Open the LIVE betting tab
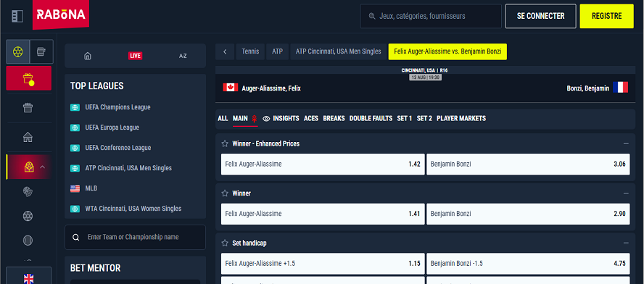The image size is (644, 284). pyautogui.click(x=135, y=56)
